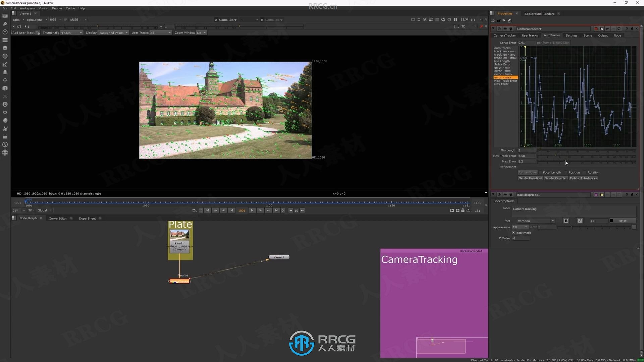This screenshot has width=644, height=362.
Task: Click the Delete Rejected button
Action: click(556, 178)
